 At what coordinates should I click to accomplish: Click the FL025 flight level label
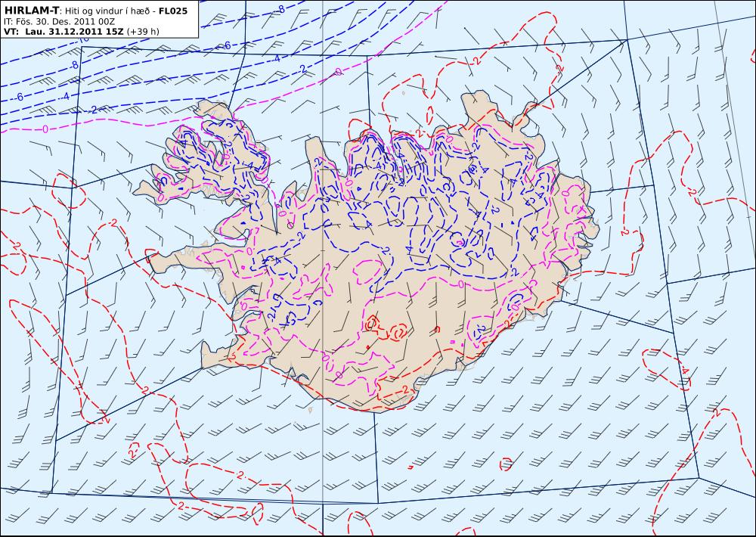[172, 11]
